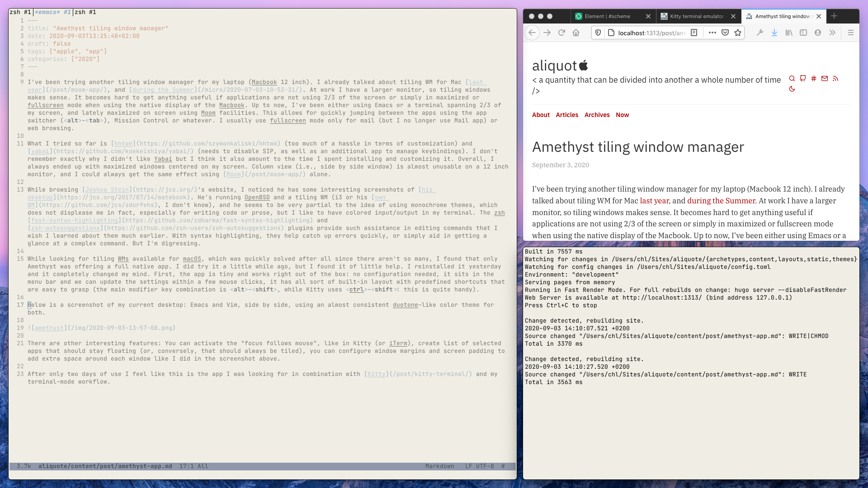The image size is (868, 488).
Task: Toggle dark mode with moon icon
Action: pyautogui.click(x=792, y=89)
